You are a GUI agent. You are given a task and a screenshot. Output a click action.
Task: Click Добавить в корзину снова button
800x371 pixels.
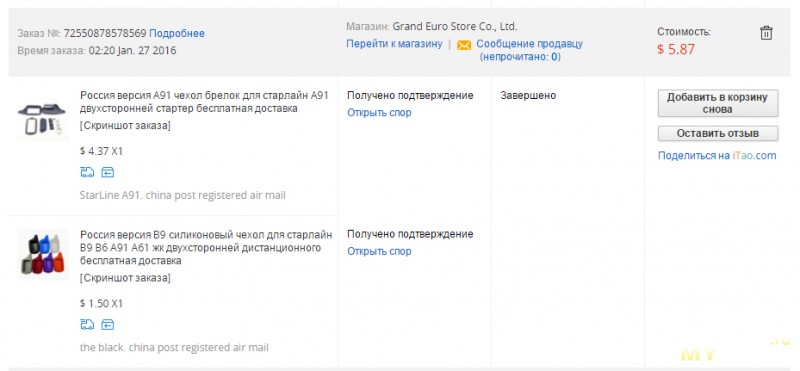[x=718, y=103]
